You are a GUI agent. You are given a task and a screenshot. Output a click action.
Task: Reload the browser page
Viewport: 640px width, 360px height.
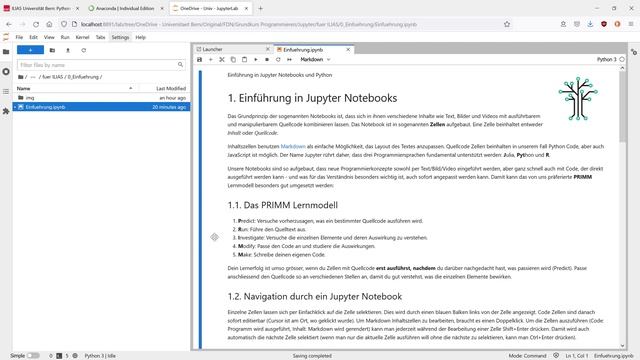coord(36,24)
